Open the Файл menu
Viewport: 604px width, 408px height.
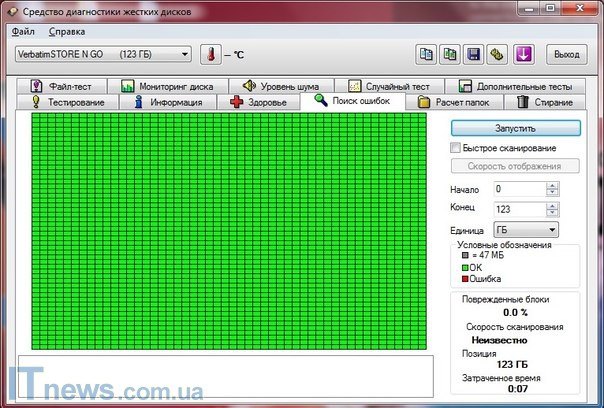[x=23, y=32]
